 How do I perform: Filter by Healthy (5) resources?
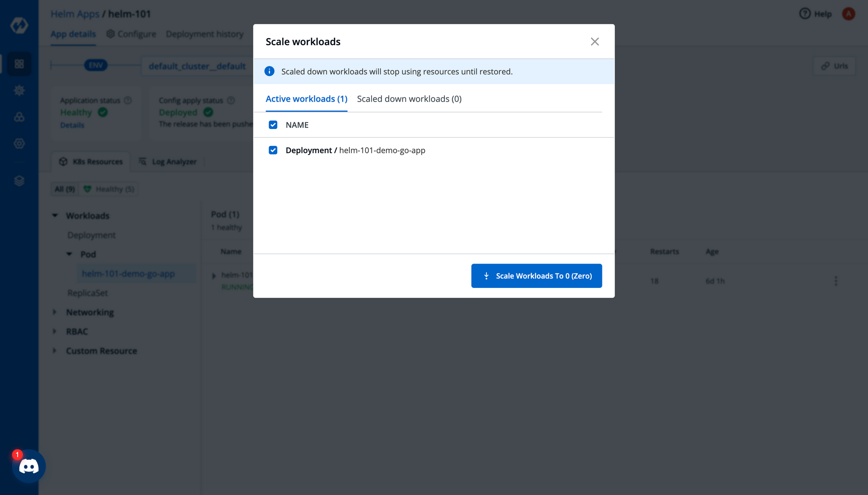(x=108, y=189)
